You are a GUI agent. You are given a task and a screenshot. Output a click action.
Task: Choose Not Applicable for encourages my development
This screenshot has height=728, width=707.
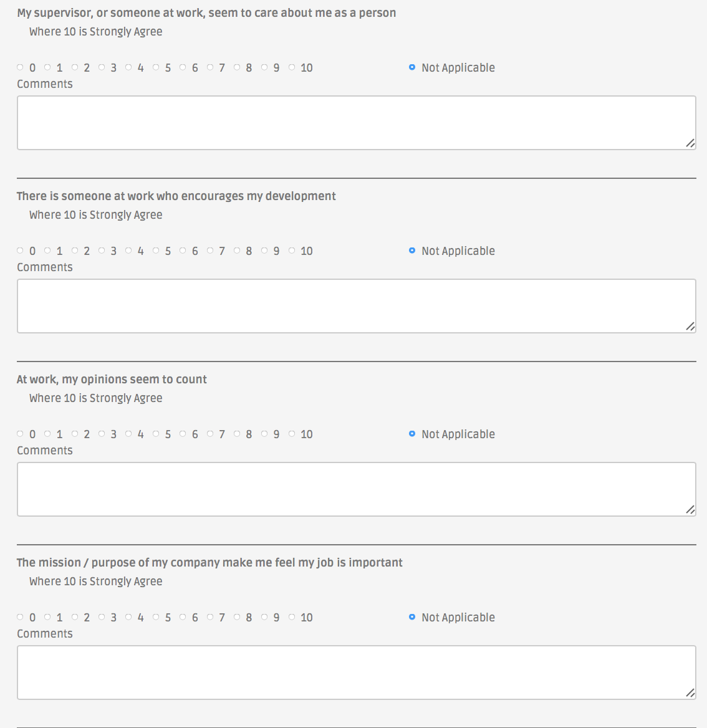click(x=412, y=251)
